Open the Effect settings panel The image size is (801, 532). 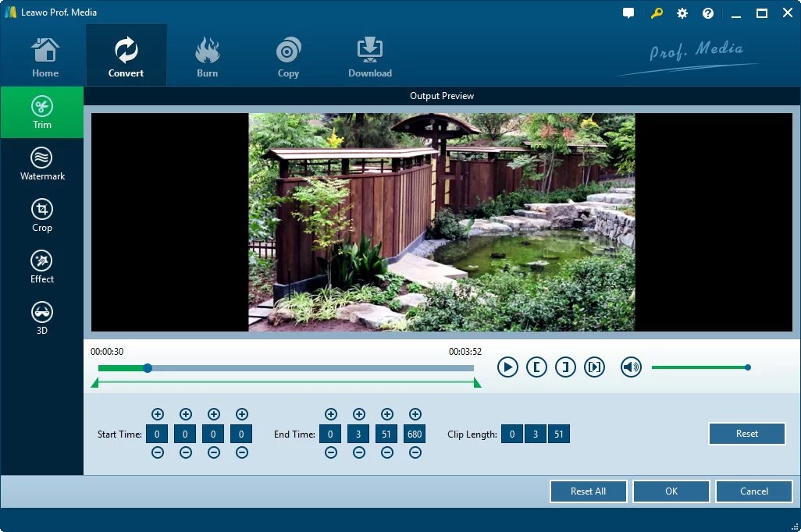click(x=42, y=266)
